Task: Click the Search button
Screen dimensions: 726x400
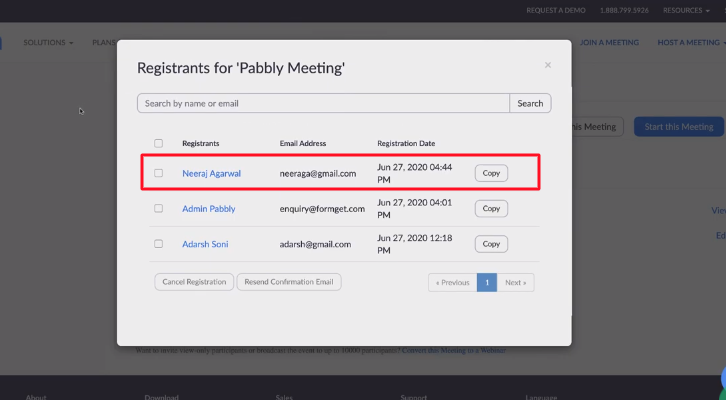Action: [x=530, y=103]
